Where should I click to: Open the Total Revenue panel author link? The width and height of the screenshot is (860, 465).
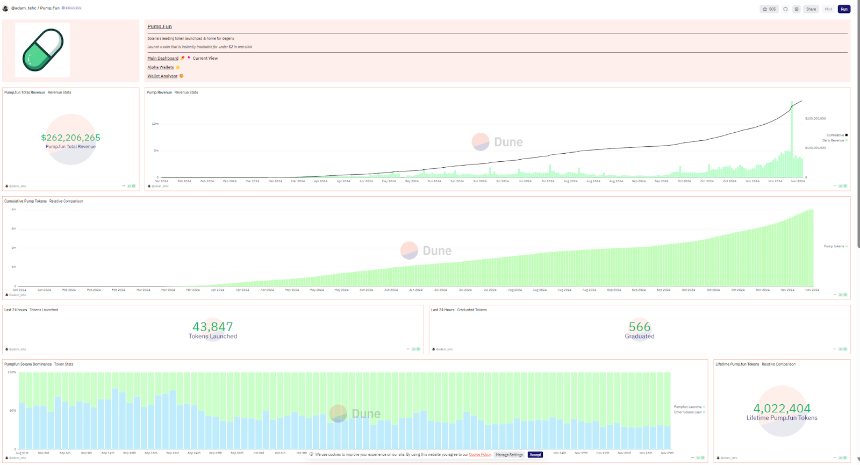(x=16, y=186)
